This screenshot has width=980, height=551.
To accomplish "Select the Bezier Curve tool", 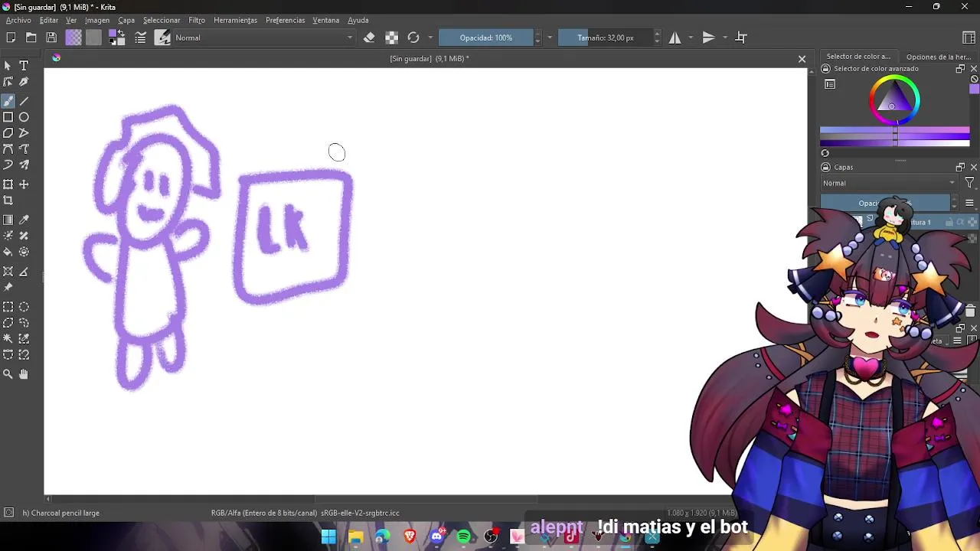I will (8, 149).
